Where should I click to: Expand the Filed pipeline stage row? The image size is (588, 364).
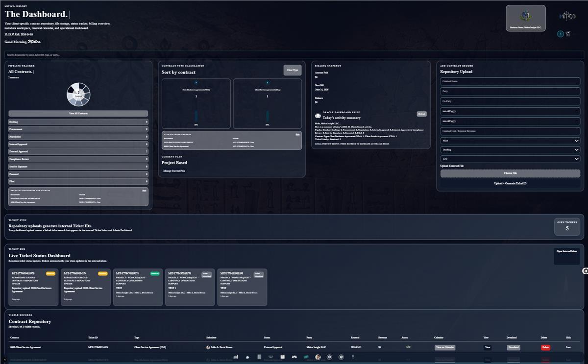point(78,181)
